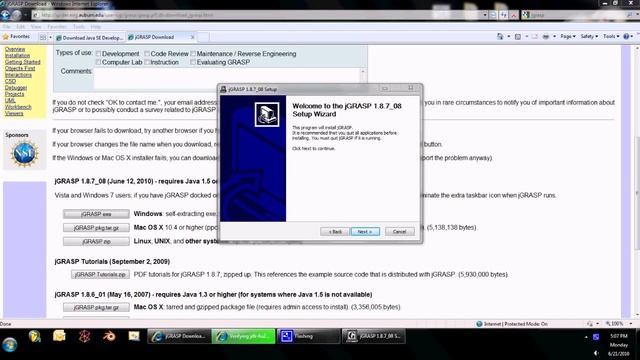Click the NSF sponsor logo
The width and height of the screenshot is (640, 360).
24,153
